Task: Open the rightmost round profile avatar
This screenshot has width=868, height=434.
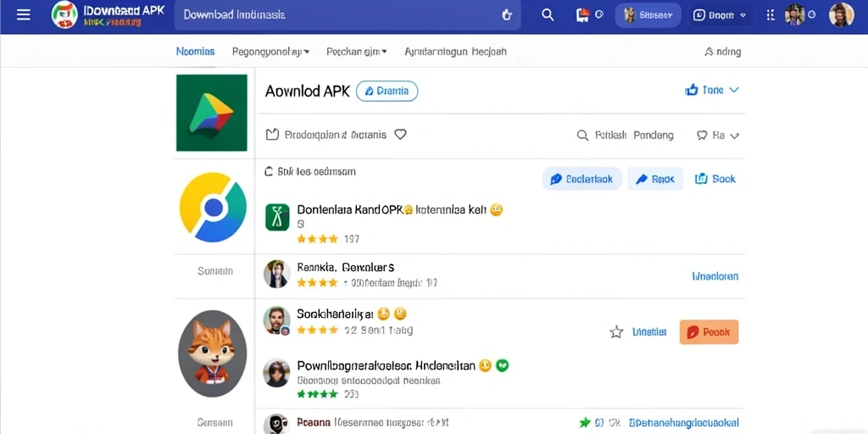Action: (841, 14)
